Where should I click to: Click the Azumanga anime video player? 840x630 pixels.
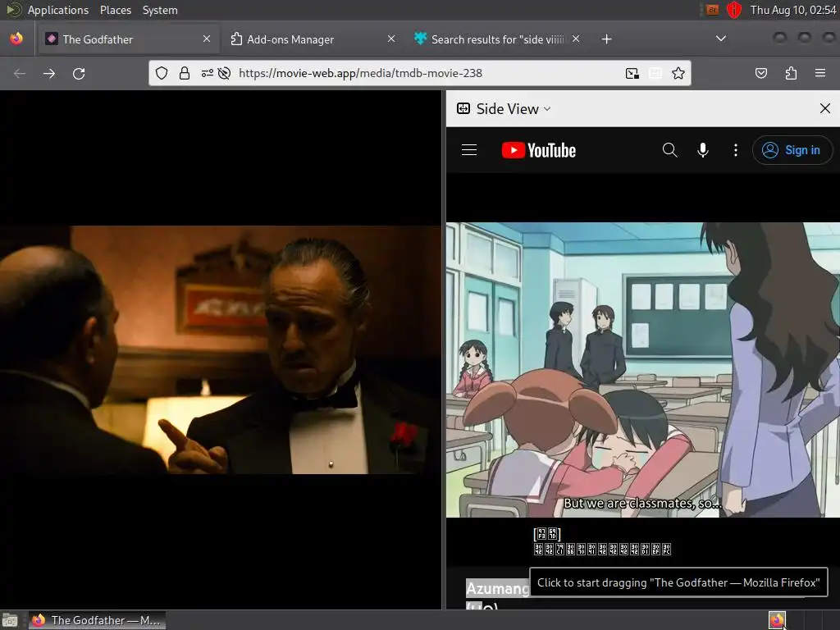tap(643, 370)
